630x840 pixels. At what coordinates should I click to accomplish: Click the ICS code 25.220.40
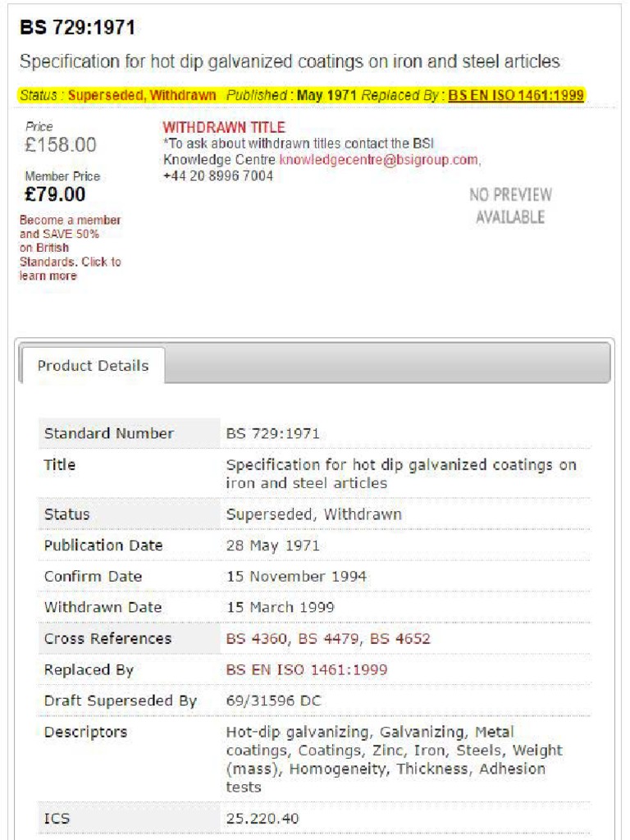point(262,818)
